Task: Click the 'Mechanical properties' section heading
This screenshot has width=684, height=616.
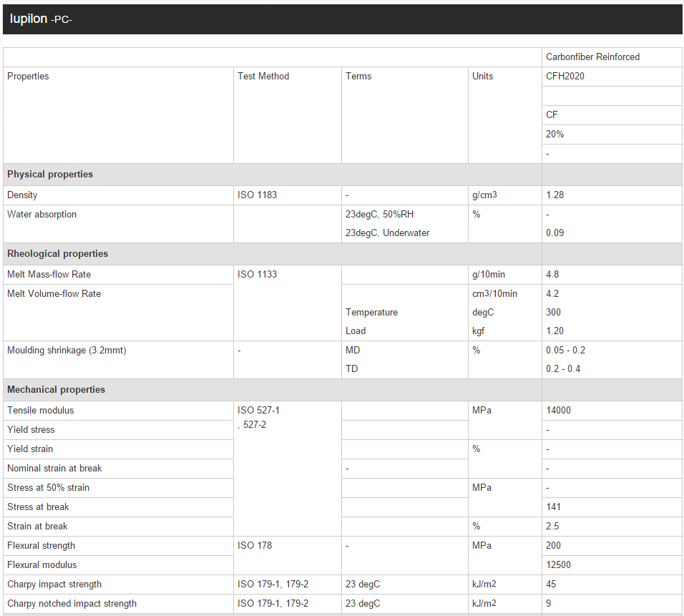Action: click(x=57, y=390)
